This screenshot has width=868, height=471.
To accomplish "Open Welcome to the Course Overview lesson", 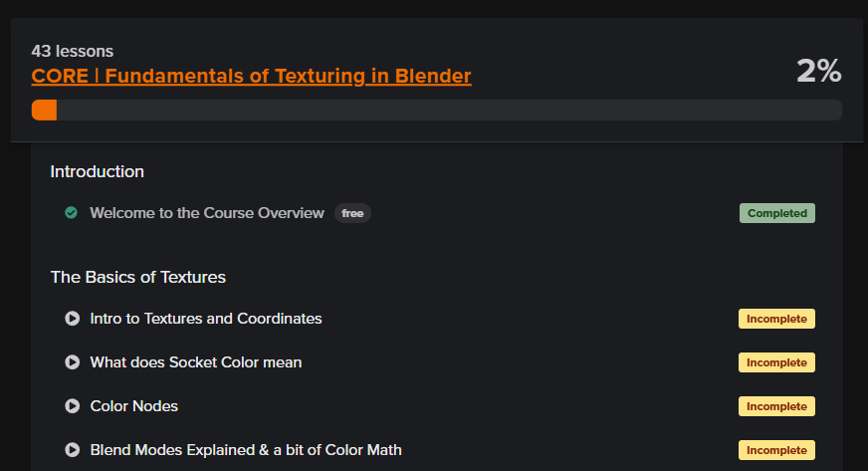I will pos(207,213).
